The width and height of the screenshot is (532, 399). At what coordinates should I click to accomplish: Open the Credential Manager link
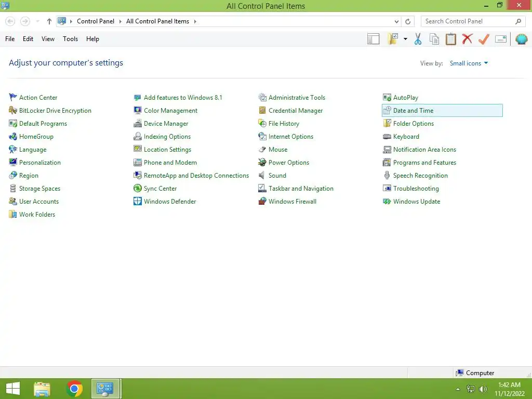(296, 111)
